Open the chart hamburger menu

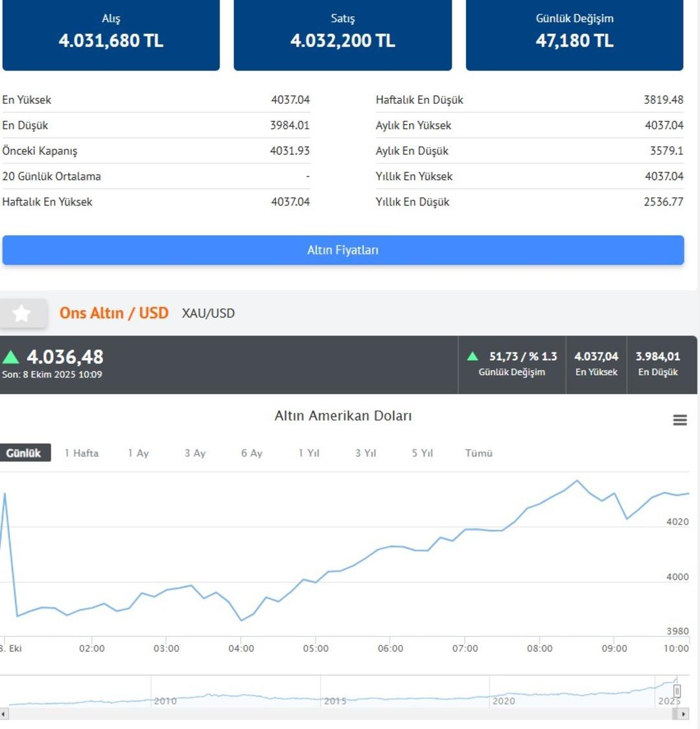click(680, 420)
